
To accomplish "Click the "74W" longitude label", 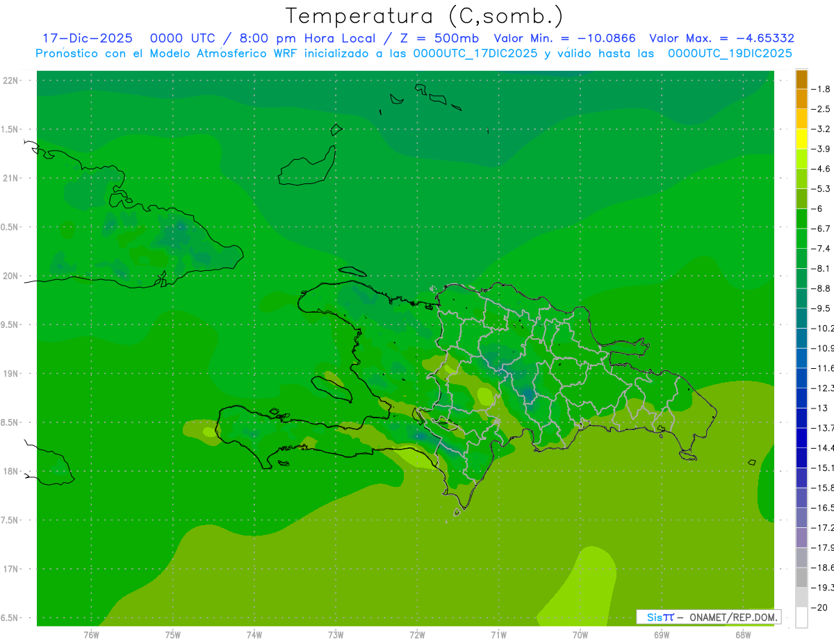I will coord(254,635).
